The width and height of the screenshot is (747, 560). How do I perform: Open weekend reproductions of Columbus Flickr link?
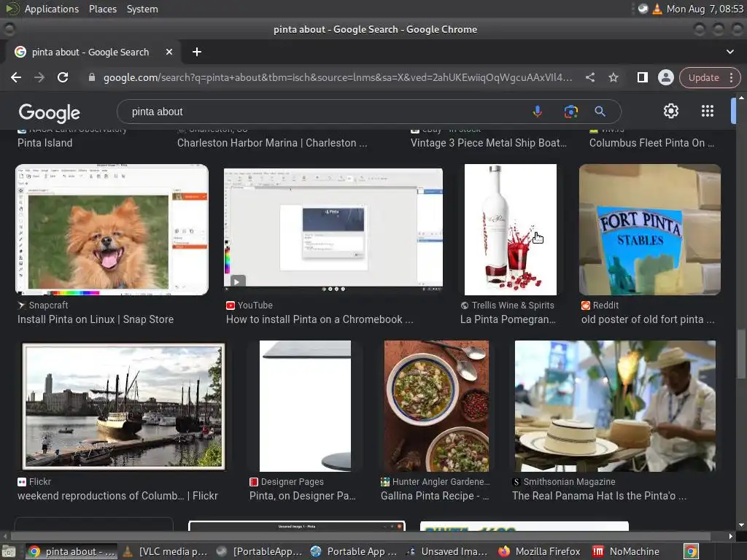[x=117, y=496]
